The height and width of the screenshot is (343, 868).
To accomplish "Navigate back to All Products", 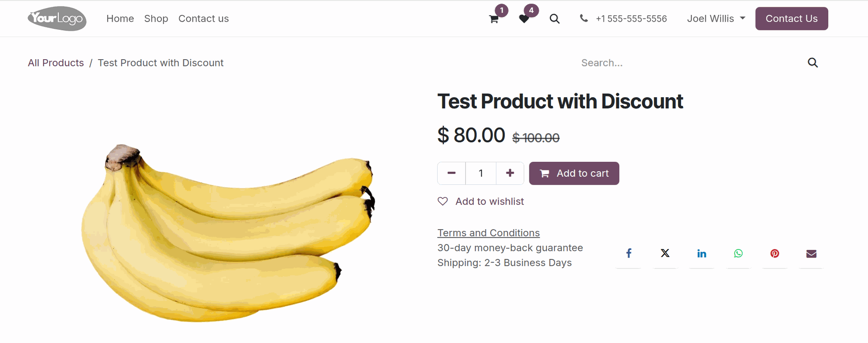I will click(56, 63).
